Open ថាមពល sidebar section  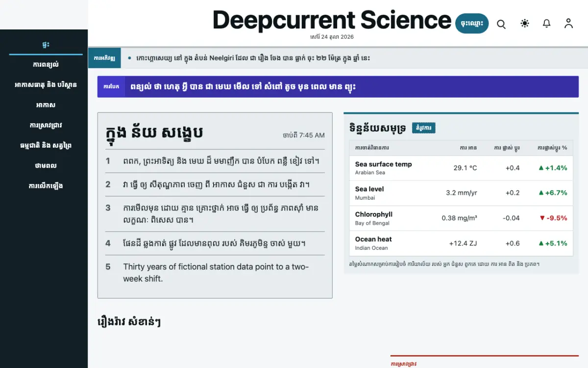[46, 165]
